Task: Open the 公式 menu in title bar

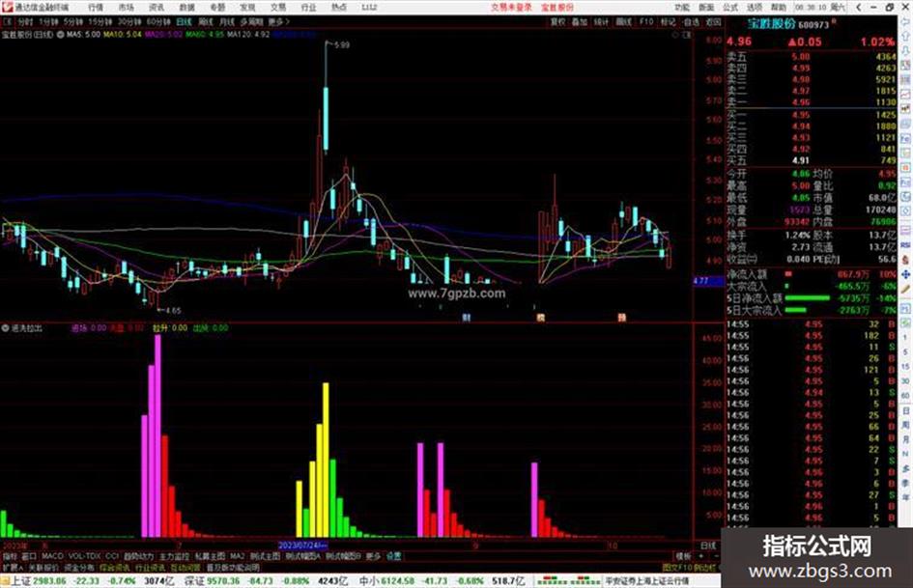Action: 730,8
